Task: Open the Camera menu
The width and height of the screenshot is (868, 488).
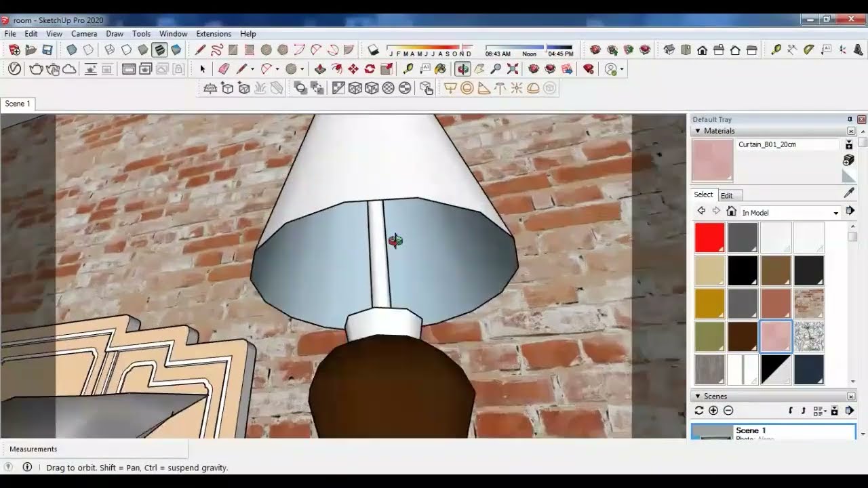Action: (84, 34)
